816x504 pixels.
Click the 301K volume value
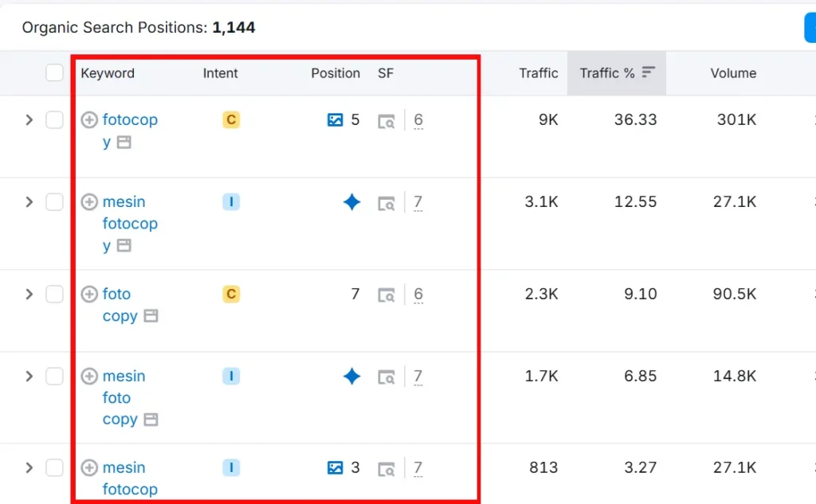736,119
